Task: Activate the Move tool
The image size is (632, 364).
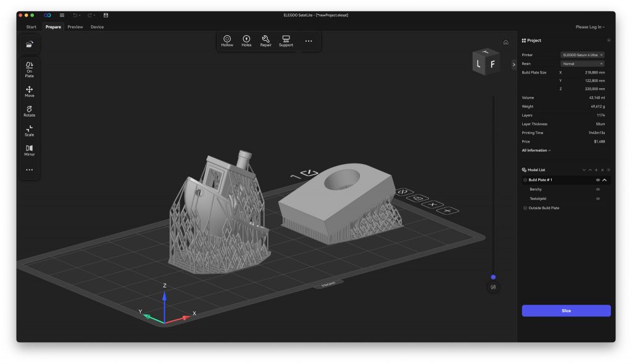Action: tap(29, 91)
